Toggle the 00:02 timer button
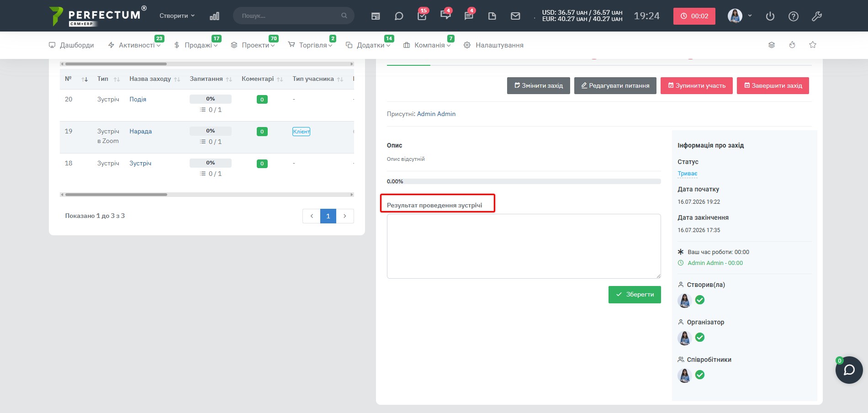Screen dimensions: 868x413 coord(694,16)
